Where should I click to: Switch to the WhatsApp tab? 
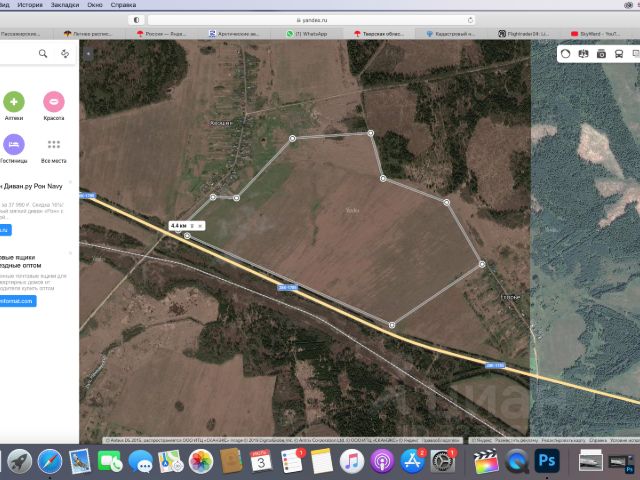pos(307,34)
